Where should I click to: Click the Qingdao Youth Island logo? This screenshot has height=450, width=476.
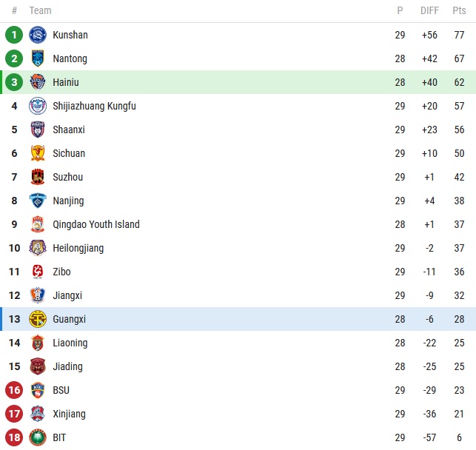(x=37, y=224)
